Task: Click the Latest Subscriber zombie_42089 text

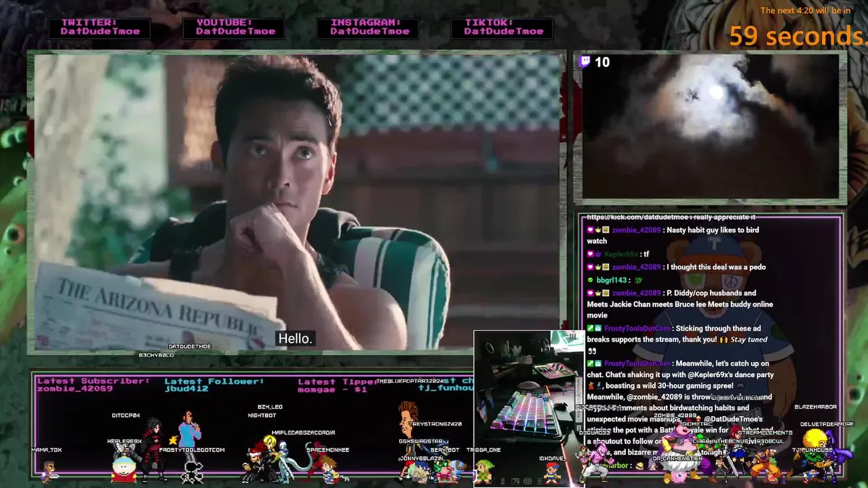Action: tap(94, 384)
